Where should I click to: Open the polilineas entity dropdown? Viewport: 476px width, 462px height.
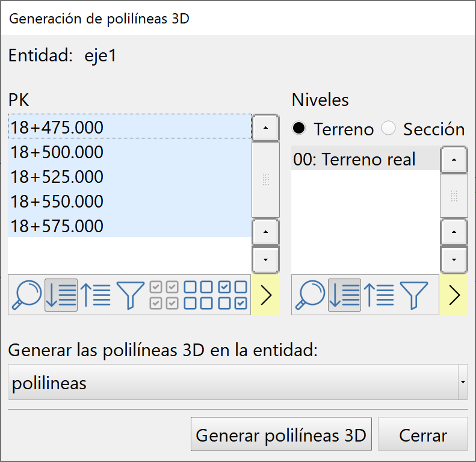(x=238, y=382)
